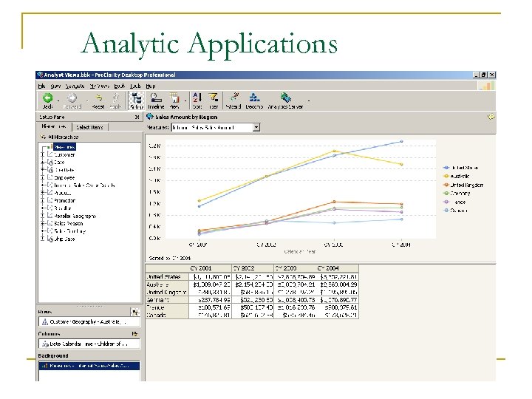
Task: Click the Forward toolbar icon
Action: pyautogui.click(x=72, y=98)
